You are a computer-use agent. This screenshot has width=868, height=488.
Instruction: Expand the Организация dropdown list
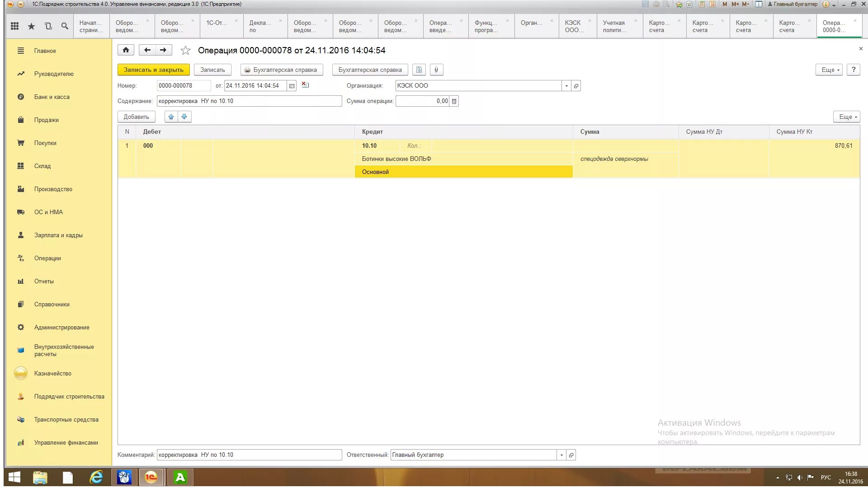[566, 86]
